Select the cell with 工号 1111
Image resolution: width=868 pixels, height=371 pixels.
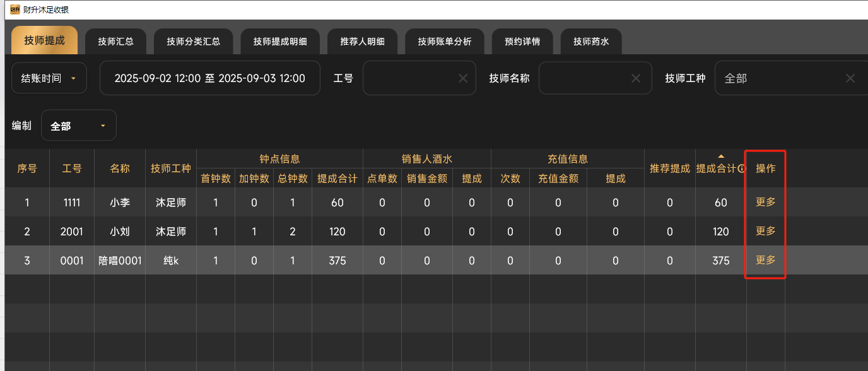[72, 203]
